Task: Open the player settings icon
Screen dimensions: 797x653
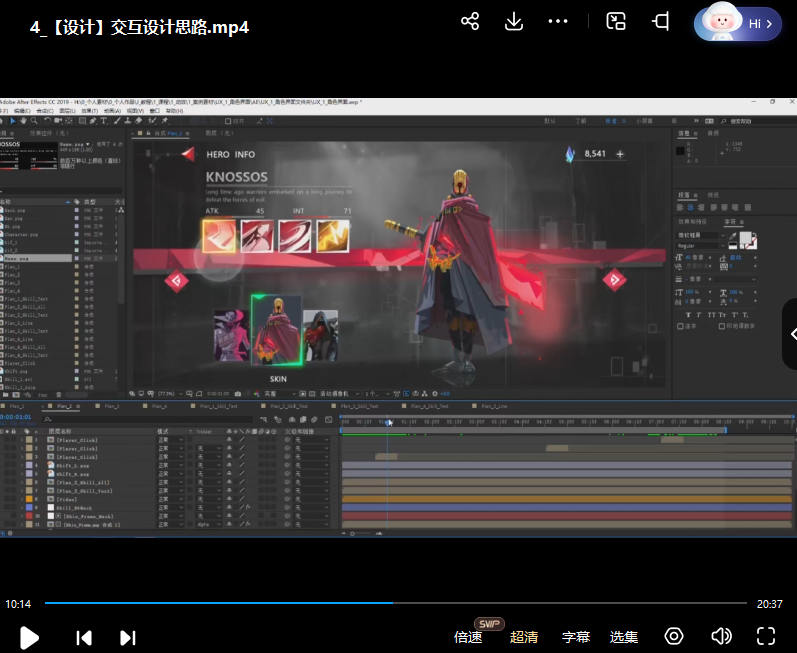Action: click(674, 637)
